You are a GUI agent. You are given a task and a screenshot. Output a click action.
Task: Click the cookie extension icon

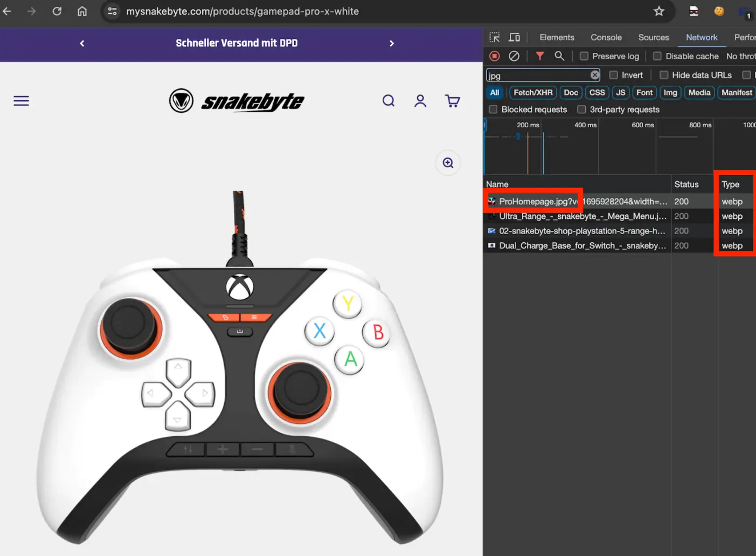[x=719, y=11]
